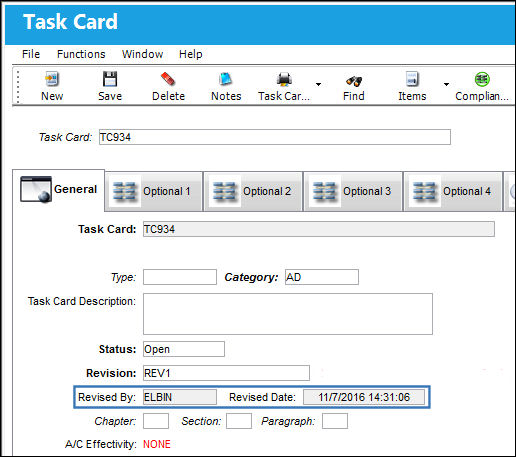Click the Category field containing AD
This screenshot has width=516, height=457.
pyautogui.click(x=322, y=277)
